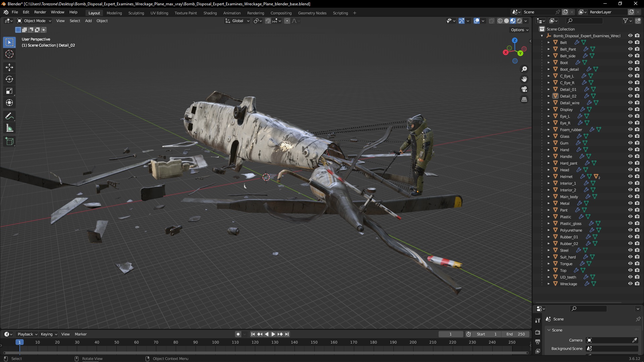
Task: Toggle visibility of Helmet object
Action: coord(629,176)
